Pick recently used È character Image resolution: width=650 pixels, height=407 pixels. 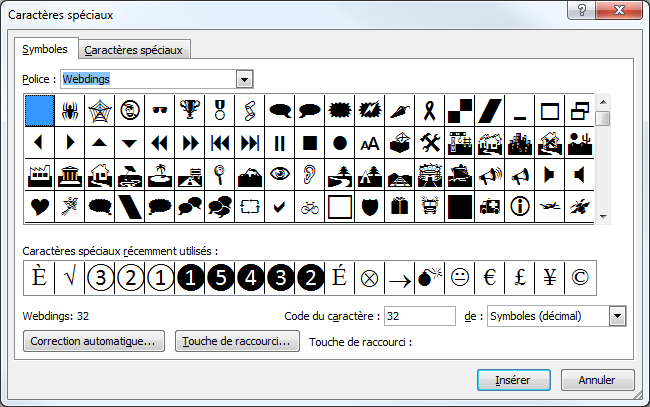[39, 278]
